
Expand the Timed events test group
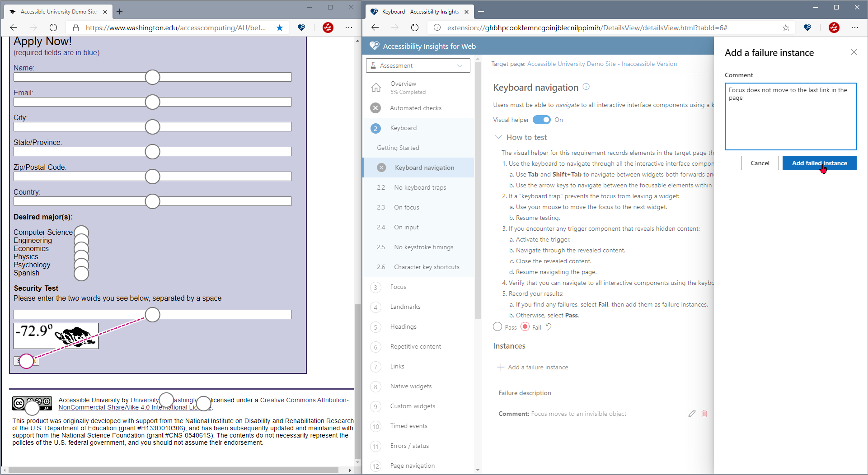pos(418,426)
